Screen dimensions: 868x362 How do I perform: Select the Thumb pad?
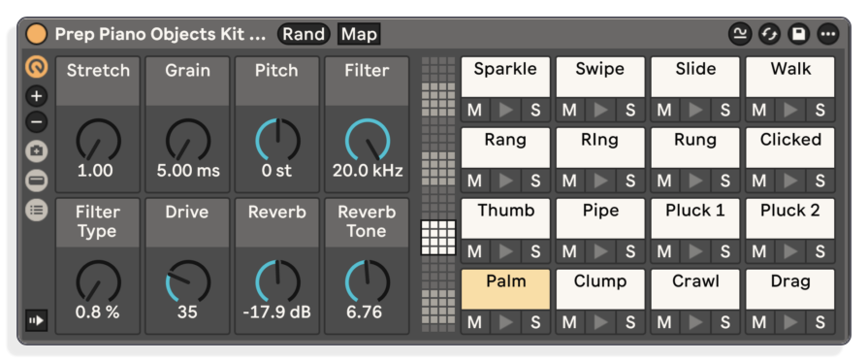[505, 219]
